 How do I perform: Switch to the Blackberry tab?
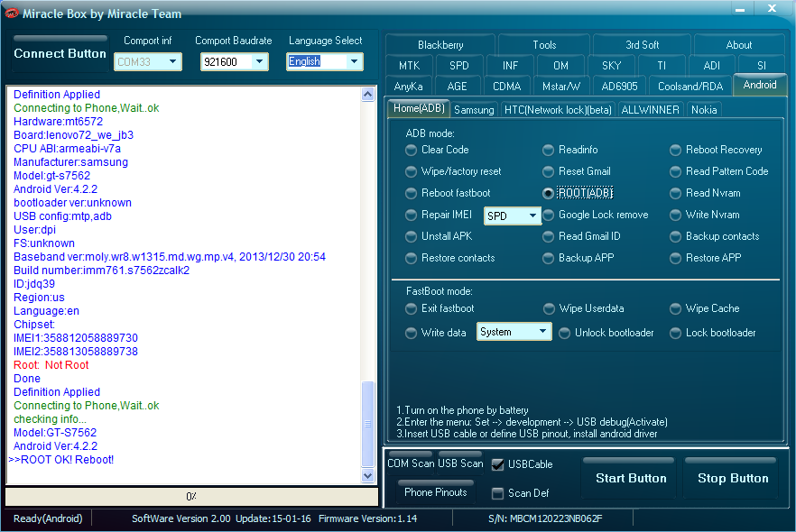(440, 44)
